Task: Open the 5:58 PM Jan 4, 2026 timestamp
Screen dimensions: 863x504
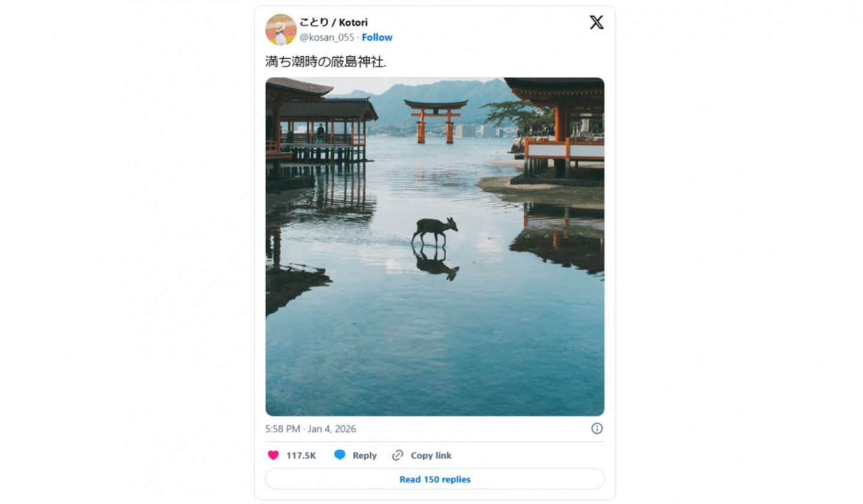Action: pos(310,429)
